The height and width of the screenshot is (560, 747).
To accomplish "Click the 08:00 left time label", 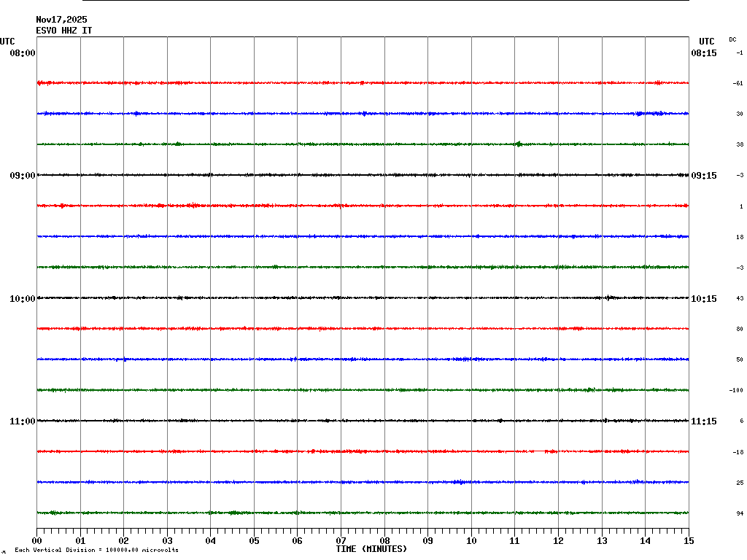I will click(22, 53).
